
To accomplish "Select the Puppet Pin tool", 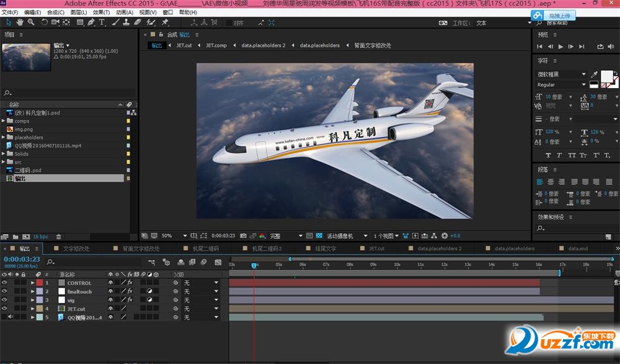I will (165, 22).
